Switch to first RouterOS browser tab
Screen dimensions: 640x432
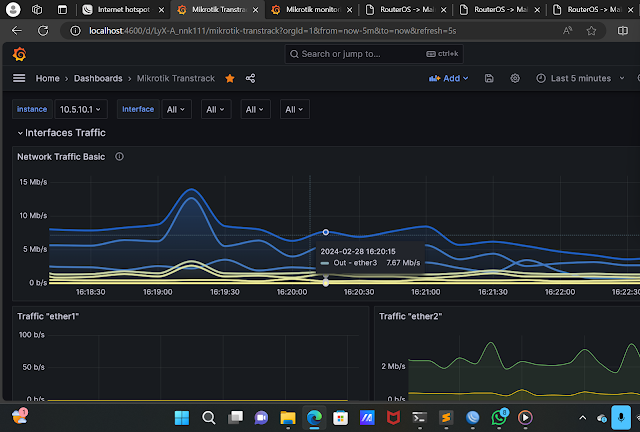coord(406,9)
